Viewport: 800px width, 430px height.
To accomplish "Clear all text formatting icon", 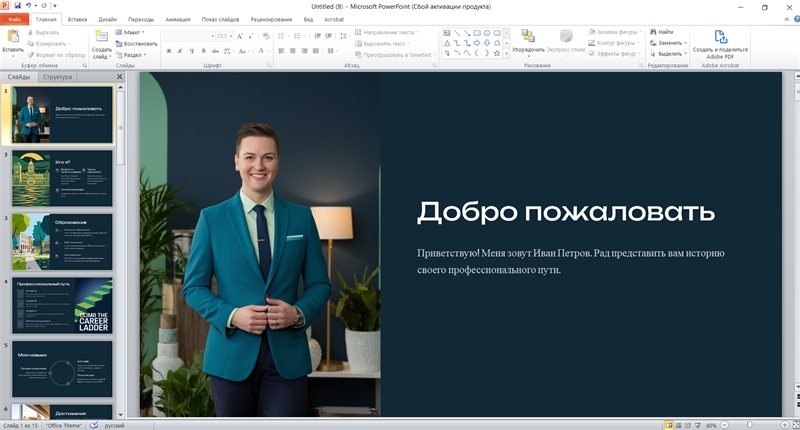I will 266,36.
